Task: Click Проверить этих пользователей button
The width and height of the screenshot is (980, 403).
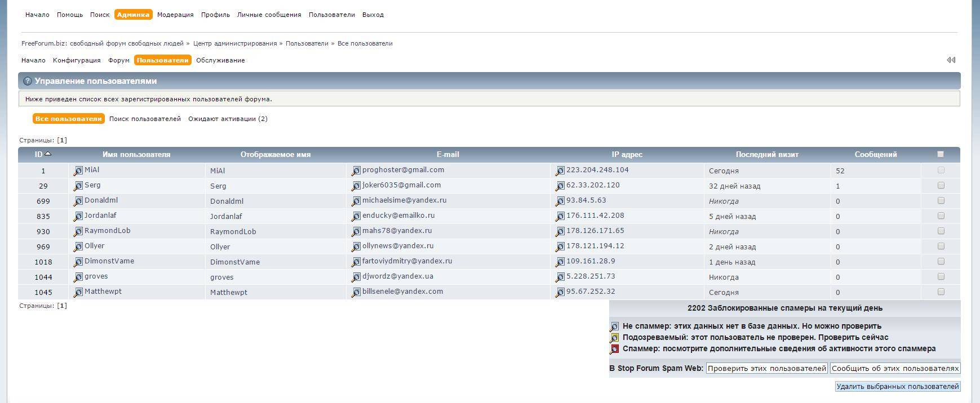Action: point(766,369)
